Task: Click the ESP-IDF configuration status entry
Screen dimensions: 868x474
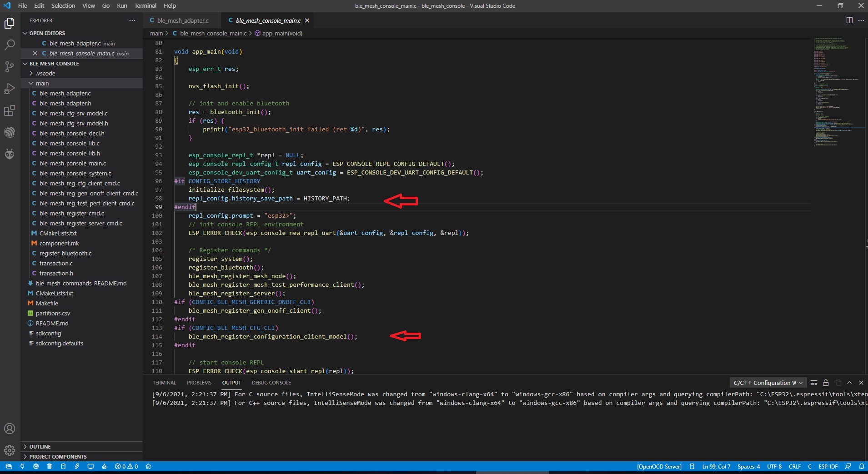Action: [x=828, y=466]
